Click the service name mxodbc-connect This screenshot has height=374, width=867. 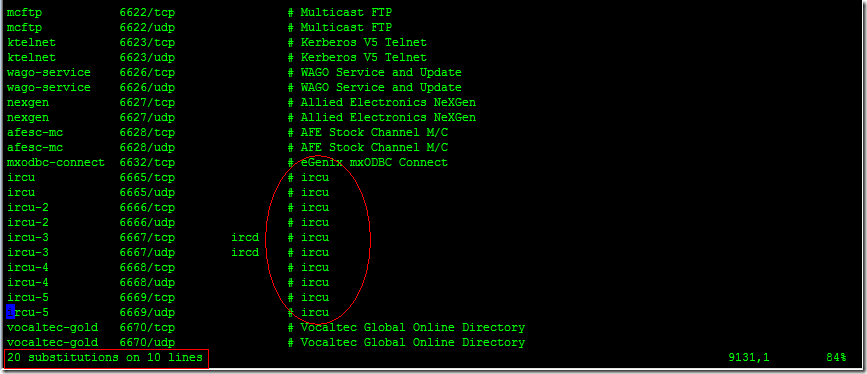tap(56, 163)
